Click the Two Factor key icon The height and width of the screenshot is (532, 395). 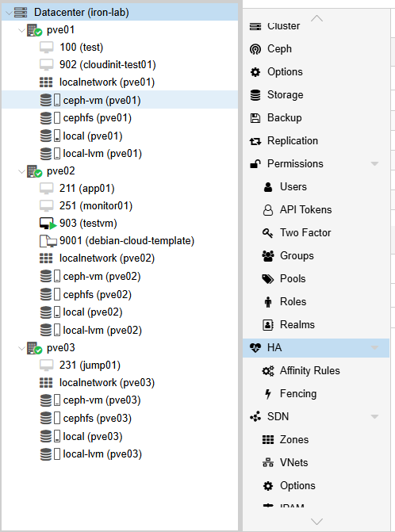pos(268,233)
